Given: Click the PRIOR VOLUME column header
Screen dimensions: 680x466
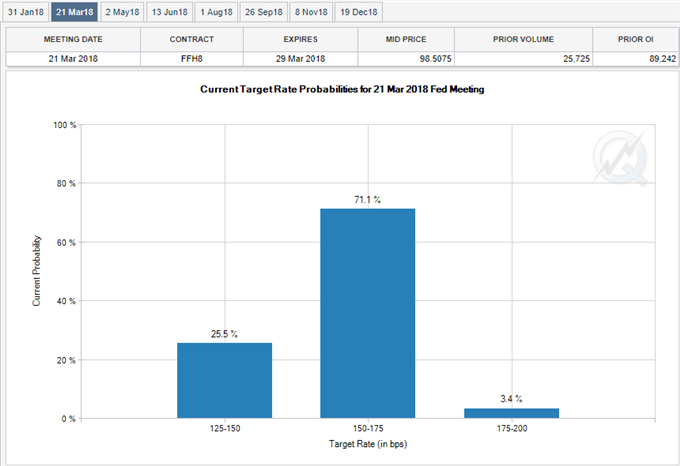Looking at the screenshot, I should [x=523, y=39].
